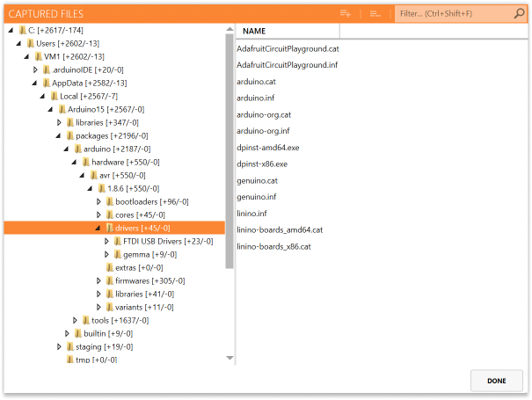The width and height of the screenshot is (532, 400).
Task: Click the firmwares folder icon
Action: (x=110, y=281)
